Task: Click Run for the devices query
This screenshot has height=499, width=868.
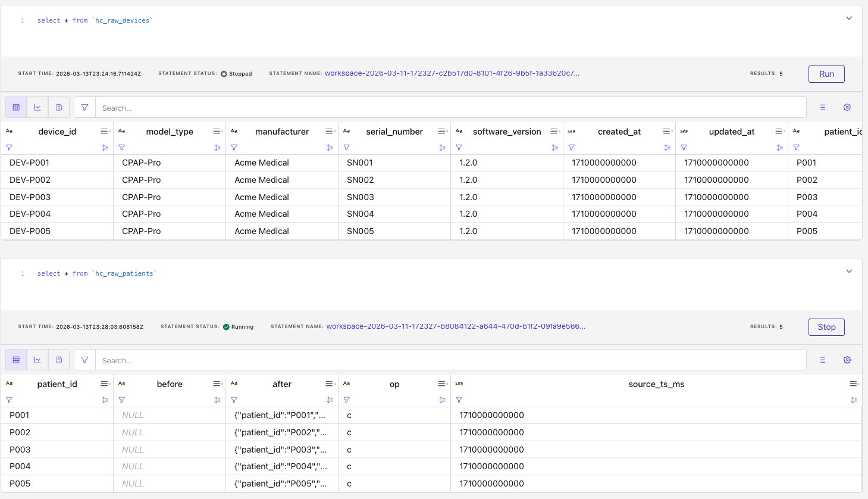Action: (x=826, y=74)
